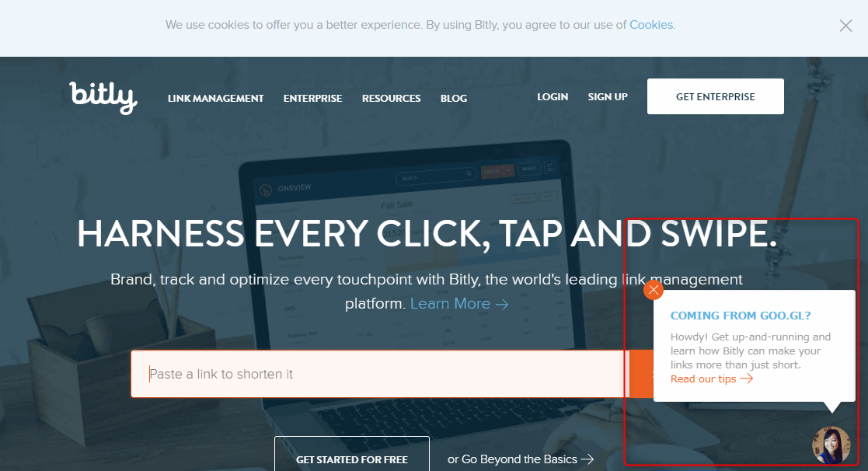Click the orange shorten button beside the input

641,374
